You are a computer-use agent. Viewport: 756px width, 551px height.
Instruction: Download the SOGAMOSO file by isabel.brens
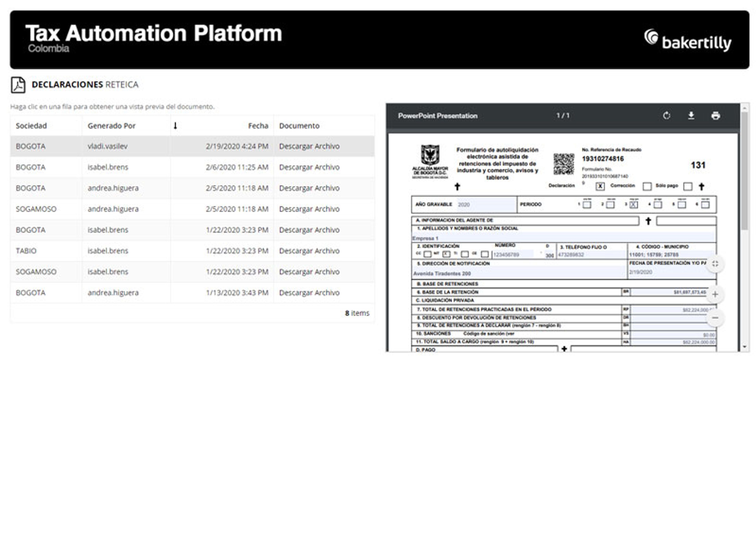[309, 272]
